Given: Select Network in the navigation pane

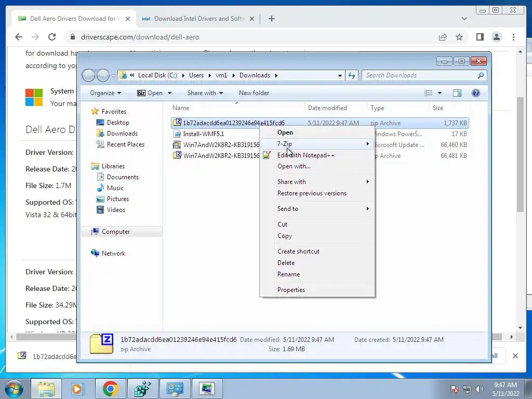Looking at the screenshot, I should pyautogui.click(x=113, y=254).
